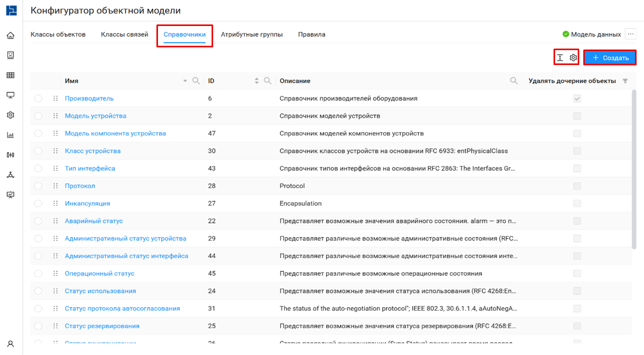
Task: Switch to Атрибутные группы tab
Action: pyautogui.click(x=252, y=34)
